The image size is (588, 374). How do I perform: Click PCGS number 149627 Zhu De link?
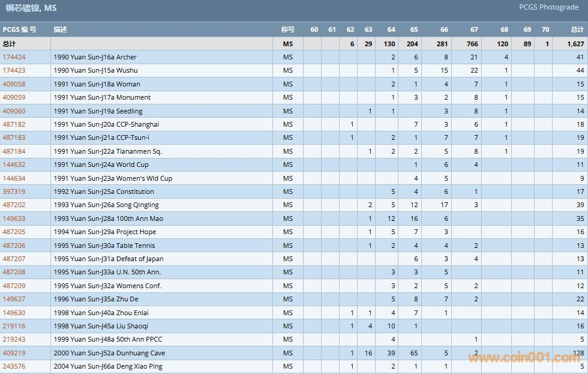[x=14, y=299]
